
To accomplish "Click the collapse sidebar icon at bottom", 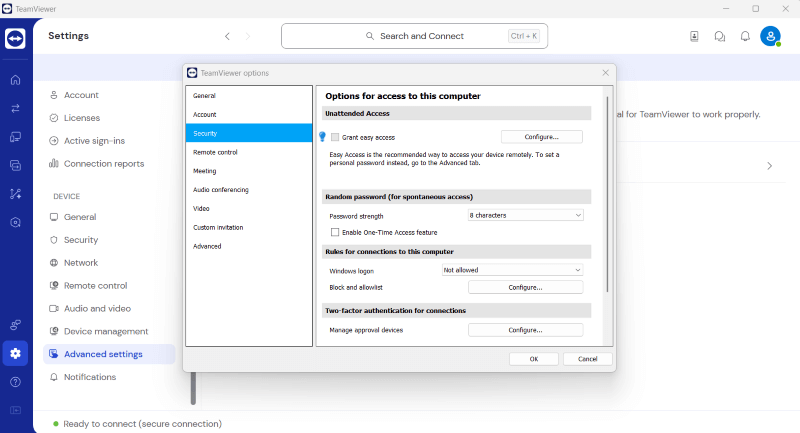I will tap(15, 410).
